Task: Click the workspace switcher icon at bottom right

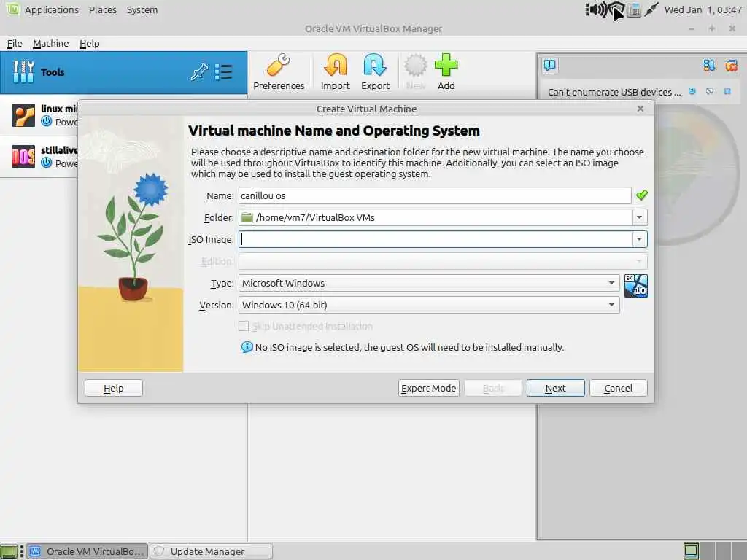Action: coord(691,551)
